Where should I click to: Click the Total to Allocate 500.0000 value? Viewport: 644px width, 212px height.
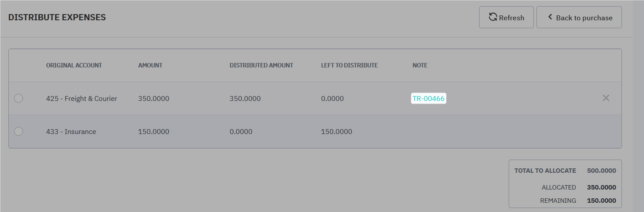coord(602,171)
